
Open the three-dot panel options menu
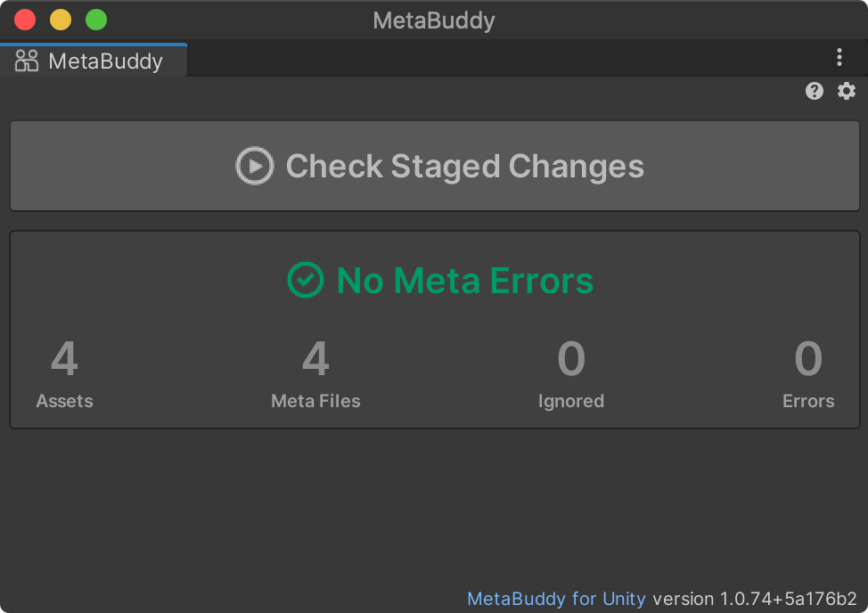click(x=839, y=58)
